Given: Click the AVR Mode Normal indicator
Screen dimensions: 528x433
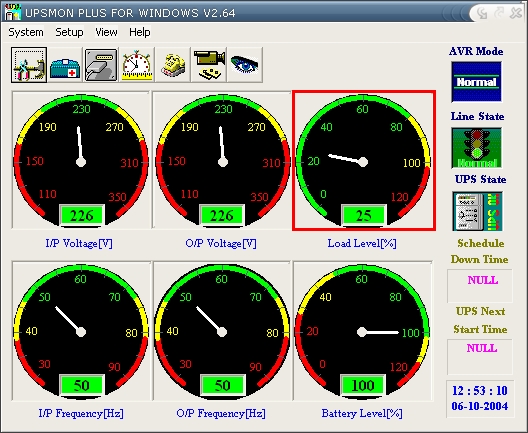Looking at the screenshot, I should (x=476, y=82).
